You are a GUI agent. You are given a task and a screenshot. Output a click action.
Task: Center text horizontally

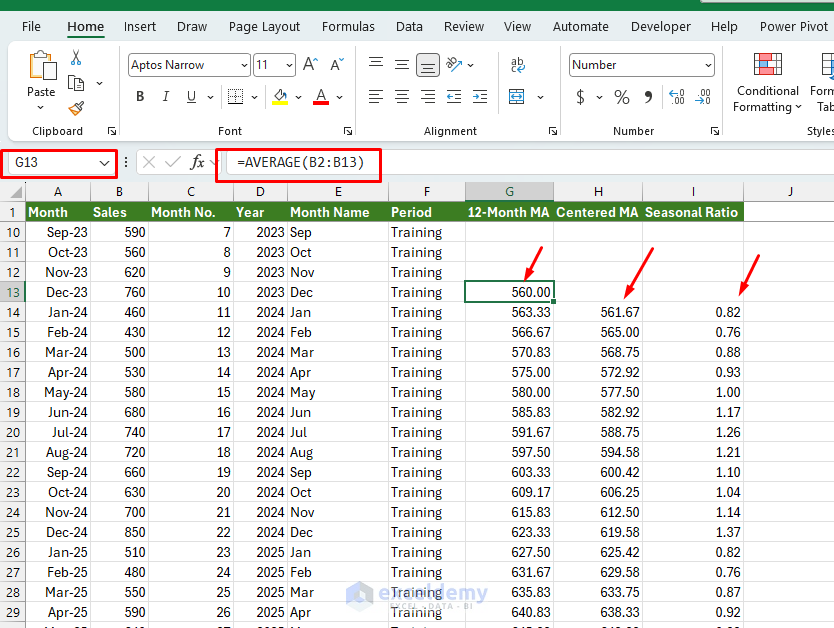pos(402,97)
